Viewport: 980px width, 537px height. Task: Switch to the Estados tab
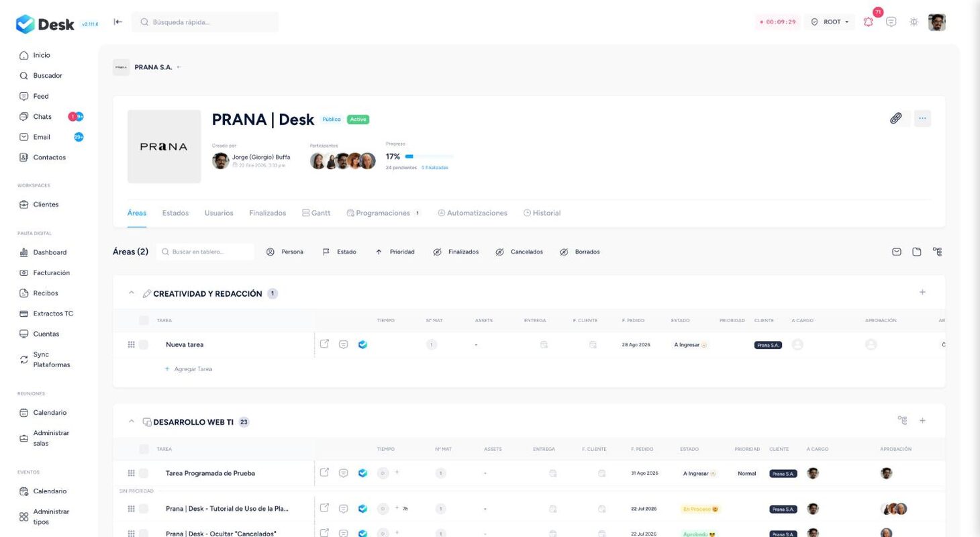click(x=175, y=213)
